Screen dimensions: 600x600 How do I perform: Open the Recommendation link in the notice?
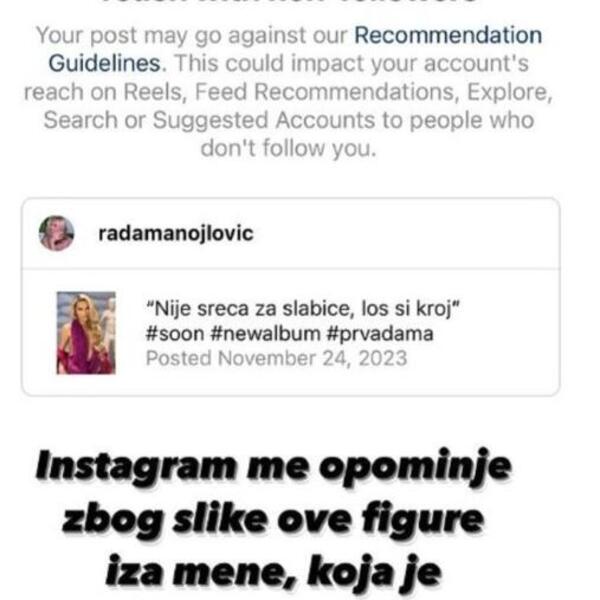coord(448,35)
